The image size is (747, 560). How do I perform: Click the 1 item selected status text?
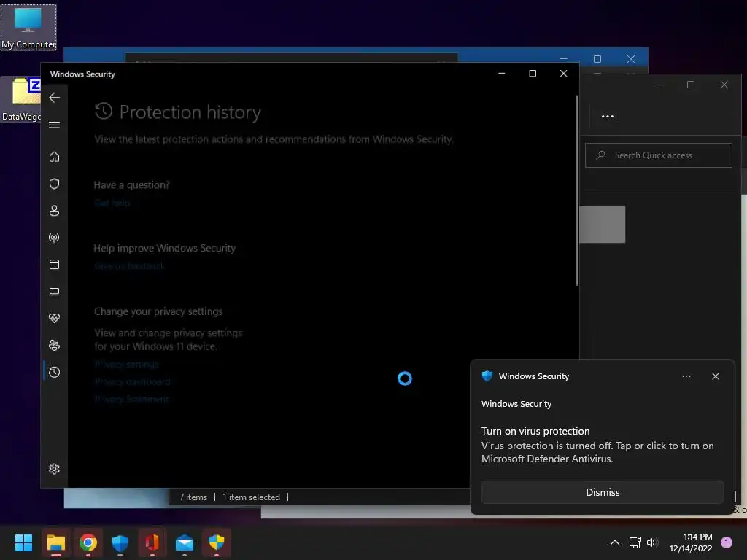click(251, 497)
